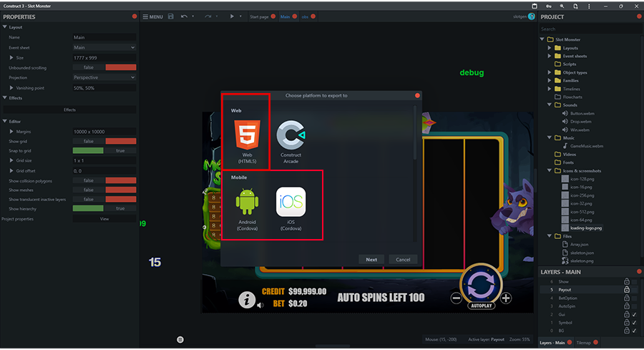
Task: Switch to the Layers - Main panel tab
Action: pyautogui.click(x=552, y=343)
